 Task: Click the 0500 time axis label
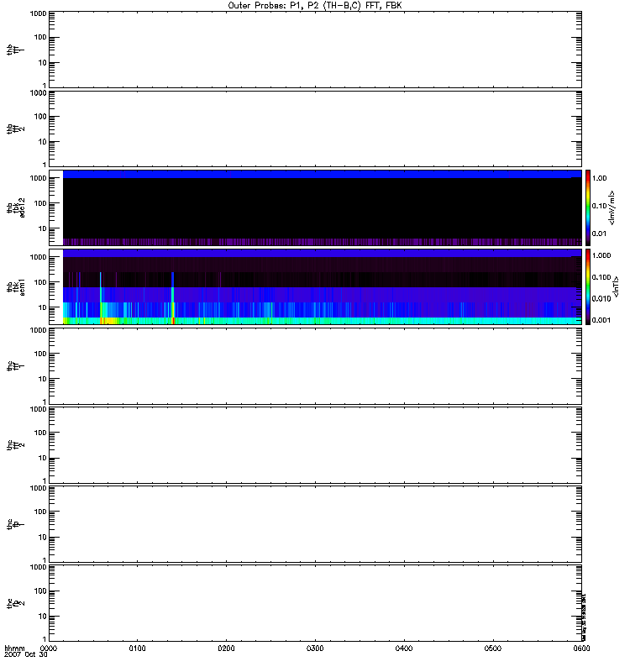click(493, 648)
